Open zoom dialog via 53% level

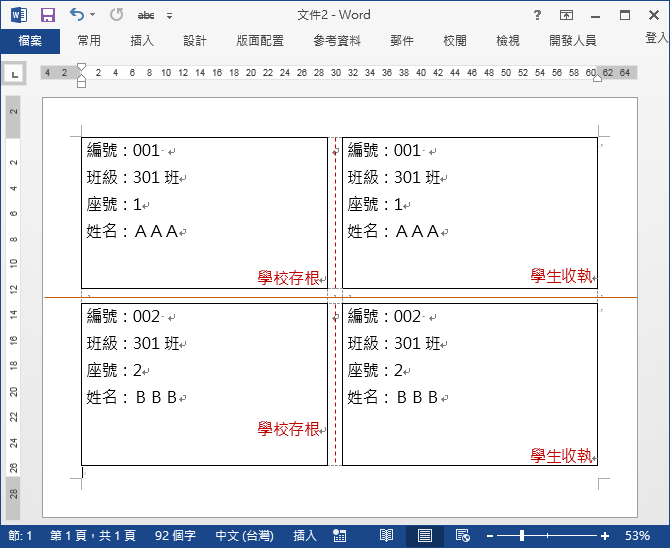tap(637, 536)
